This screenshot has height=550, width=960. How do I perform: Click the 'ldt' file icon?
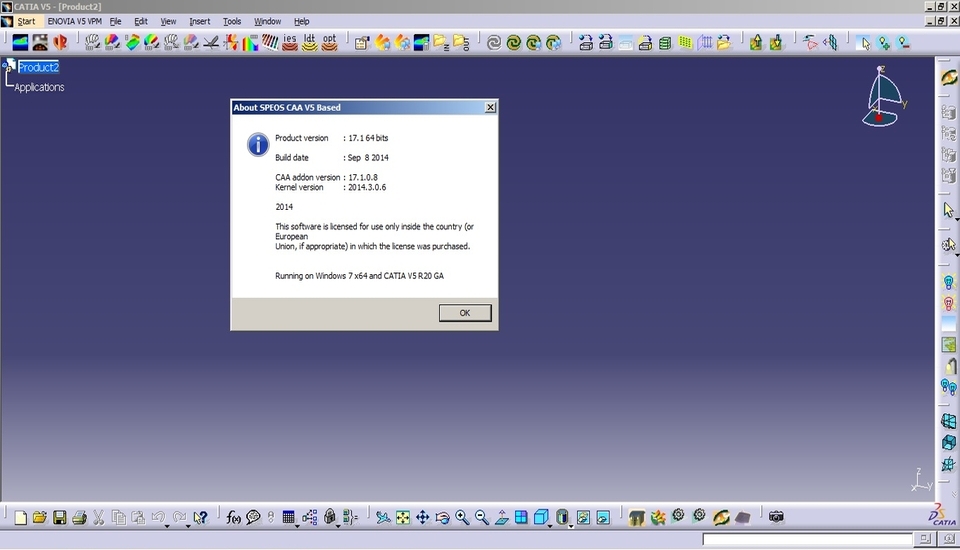tap(310, 42)
